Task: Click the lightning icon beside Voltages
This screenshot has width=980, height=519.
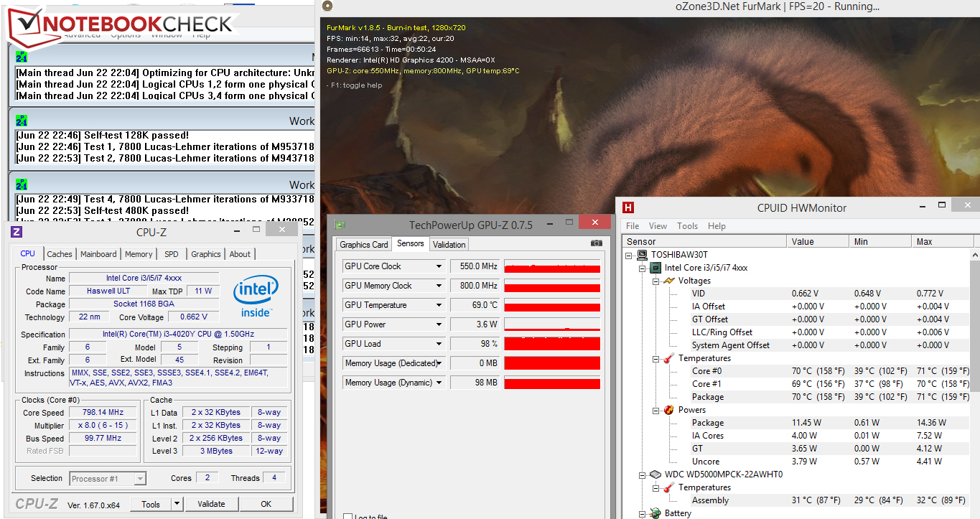Action: coord(669,281)
